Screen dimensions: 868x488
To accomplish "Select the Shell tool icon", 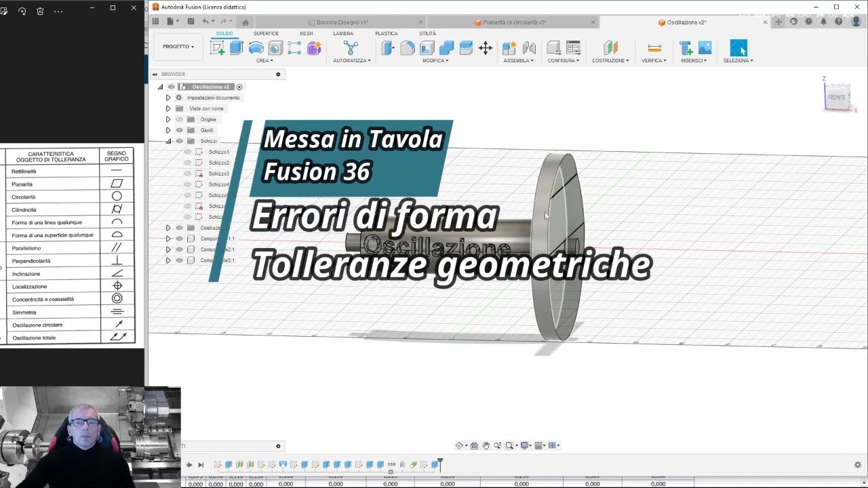I will pos(427,47).
